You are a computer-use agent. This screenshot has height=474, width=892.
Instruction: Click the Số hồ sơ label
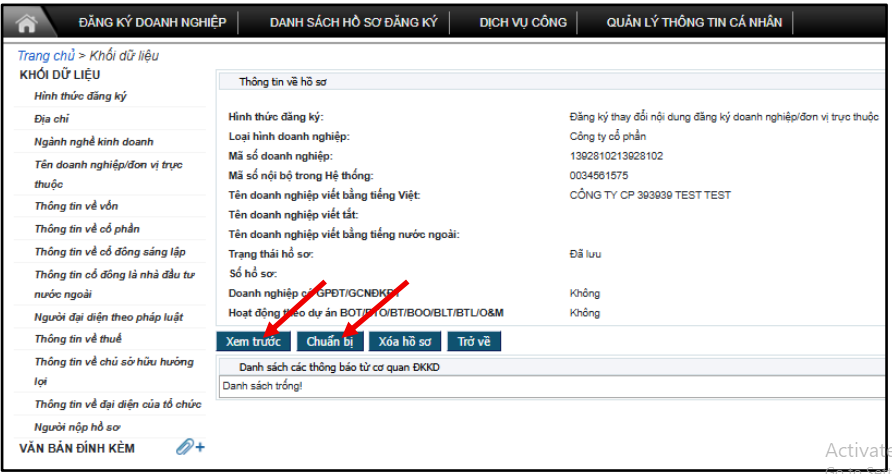coord(253,274)
